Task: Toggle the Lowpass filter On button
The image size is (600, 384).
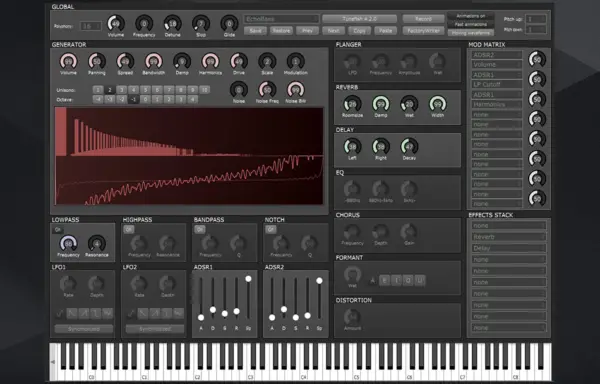Action: tap(58, 230)
